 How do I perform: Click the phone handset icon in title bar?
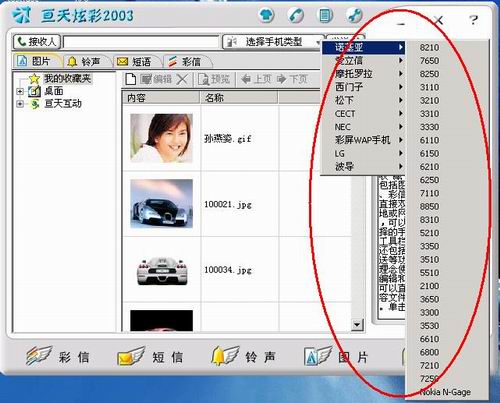295,15
